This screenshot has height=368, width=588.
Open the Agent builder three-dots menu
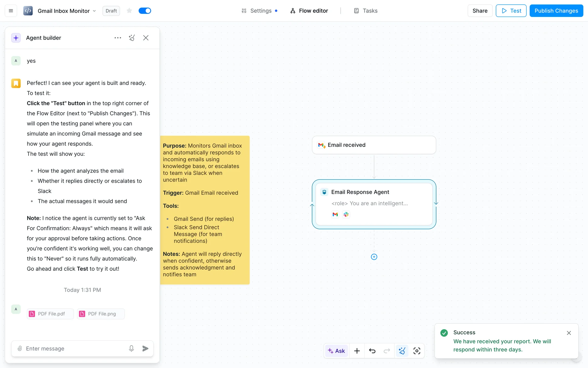click(118, 38)
